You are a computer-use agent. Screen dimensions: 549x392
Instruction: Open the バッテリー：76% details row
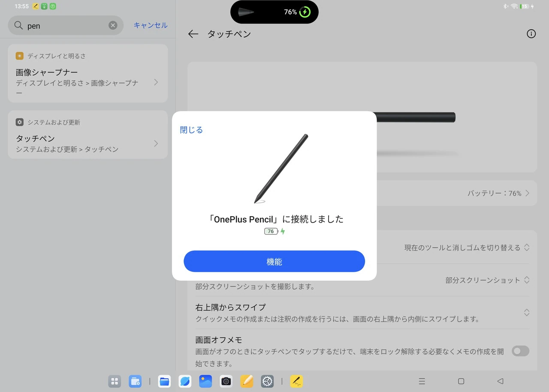click(x=498, y=193)
